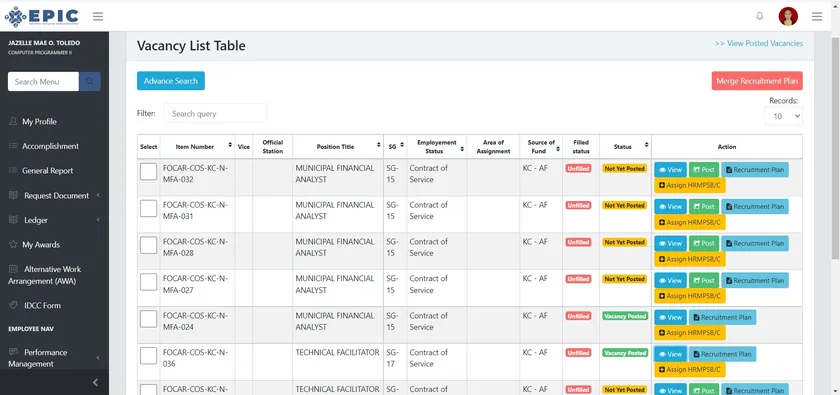
Task: Click the sidebar search magnifier button
Action: pyautogui.click(x=89, y=81)
